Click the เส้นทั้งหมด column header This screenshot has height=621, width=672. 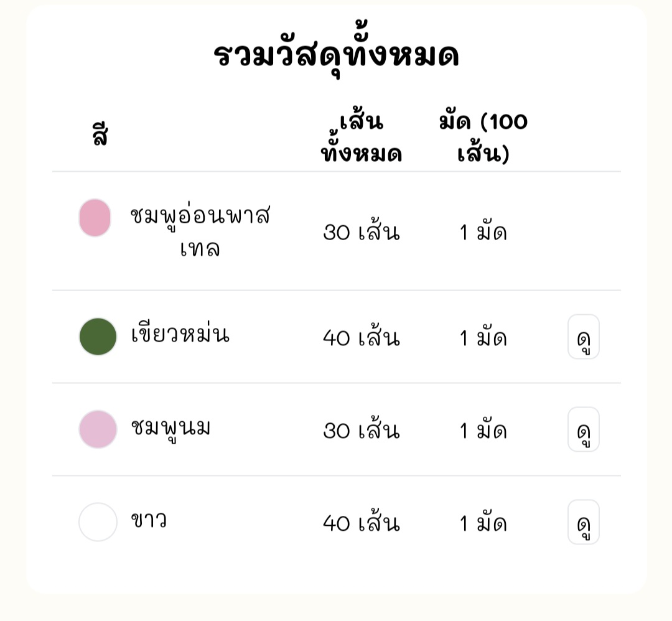[x=362, y=138]
